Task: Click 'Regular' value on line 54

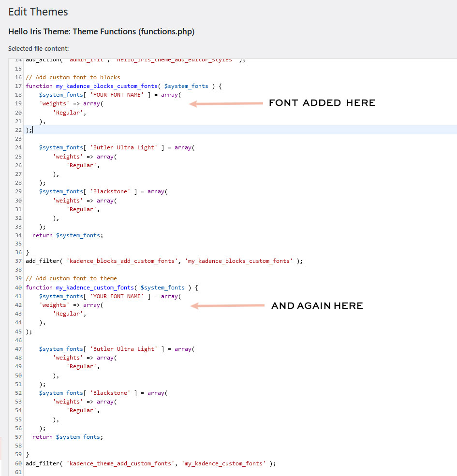Action: [x=81, y=410]
